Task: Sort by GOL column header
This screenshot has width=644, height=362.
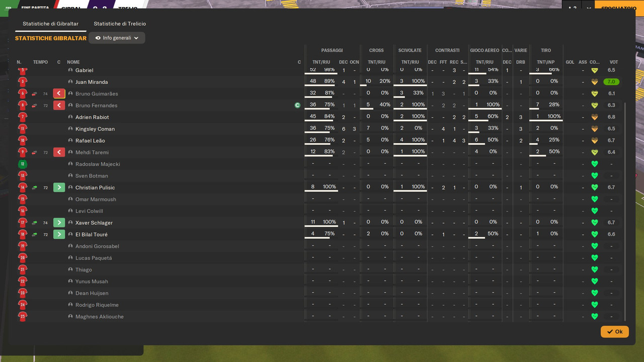Action: click(x=570, y=62)
